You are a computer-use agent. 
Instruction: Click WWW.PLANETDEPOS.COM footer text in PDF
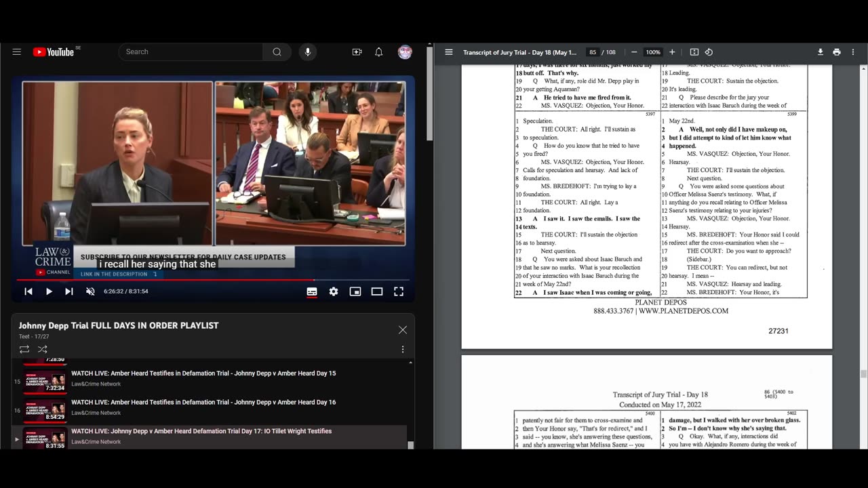click(684, 311)
